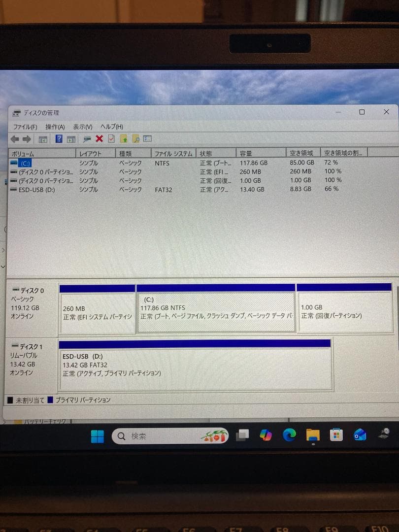This screenshot has height=532, width=399.
Task: Click the red X delete toolbar icon
Action: (99, 139)
